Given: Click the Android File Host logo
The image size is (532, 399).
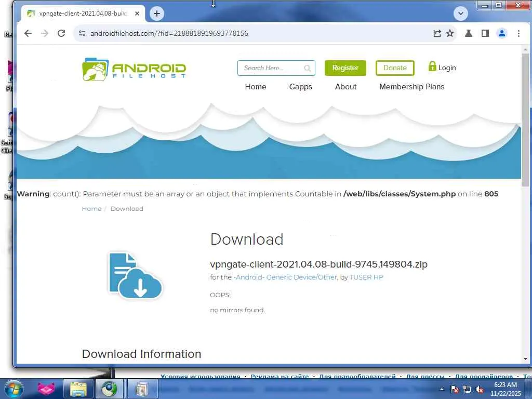Looking at the screenshot, I should click(134, 70).
